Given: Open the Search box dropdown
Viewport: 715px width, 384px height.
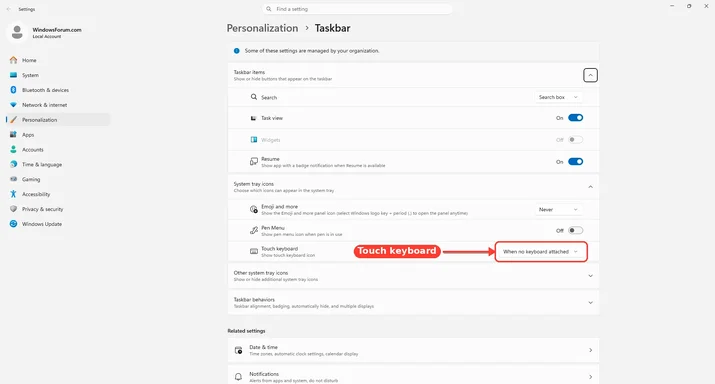Looking at the screenshot, I should [x=558, y=97].
